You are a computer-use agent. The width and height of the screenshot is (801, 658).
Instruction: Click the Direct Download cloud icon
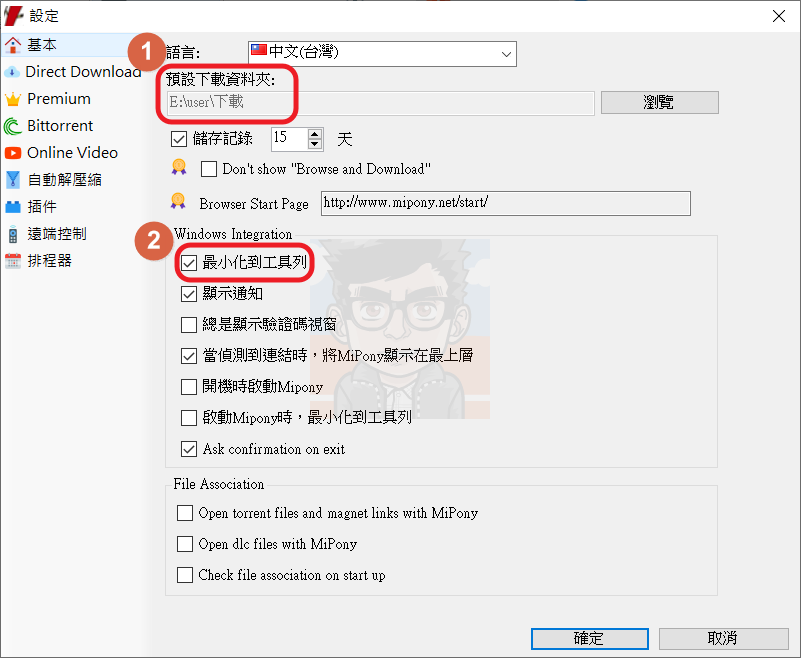click(12, 72)
